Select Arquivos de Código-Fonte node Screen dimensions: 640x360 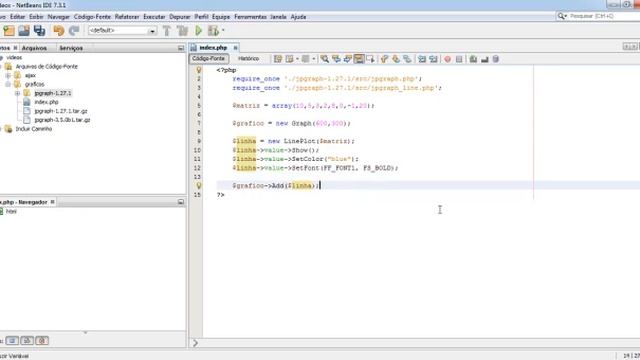point(47,67)
